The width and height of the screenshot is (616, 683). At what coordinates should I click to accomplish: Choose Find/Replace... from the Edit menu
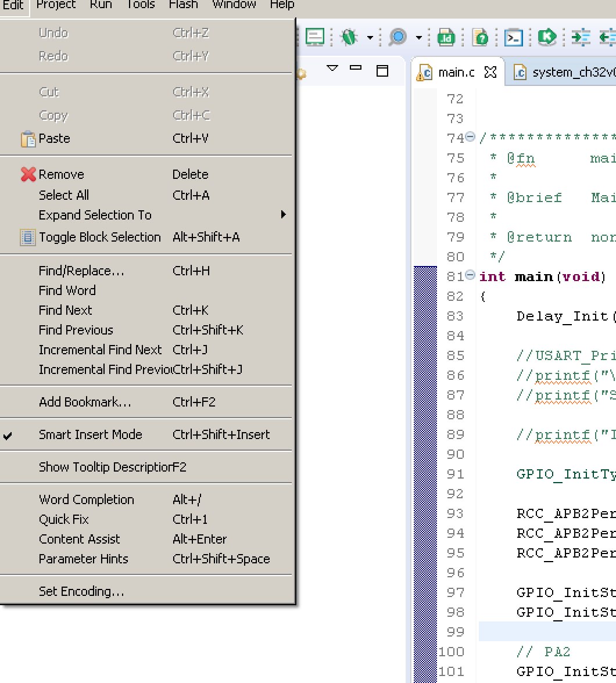click(x=146, y=271)
